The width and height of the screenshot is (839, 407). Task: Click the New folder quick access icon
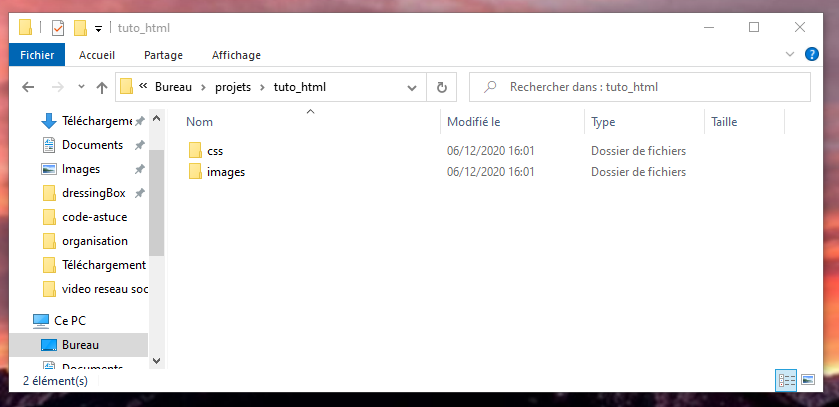[80, 27]
